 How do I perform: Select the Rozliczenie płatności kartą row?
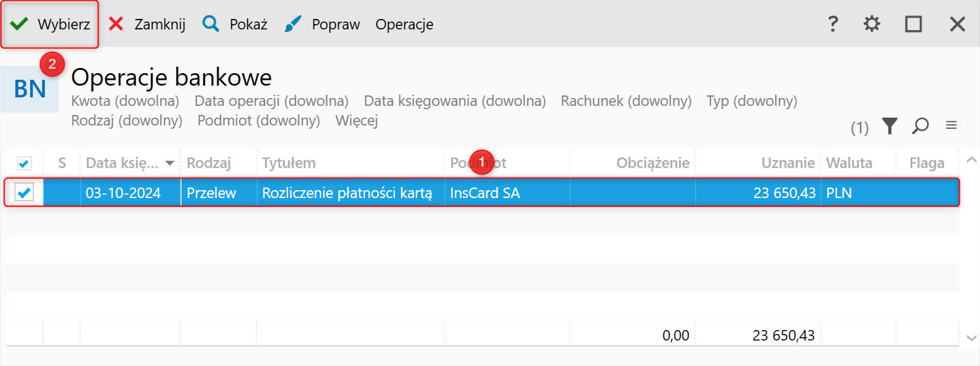(x=347, y=193)
